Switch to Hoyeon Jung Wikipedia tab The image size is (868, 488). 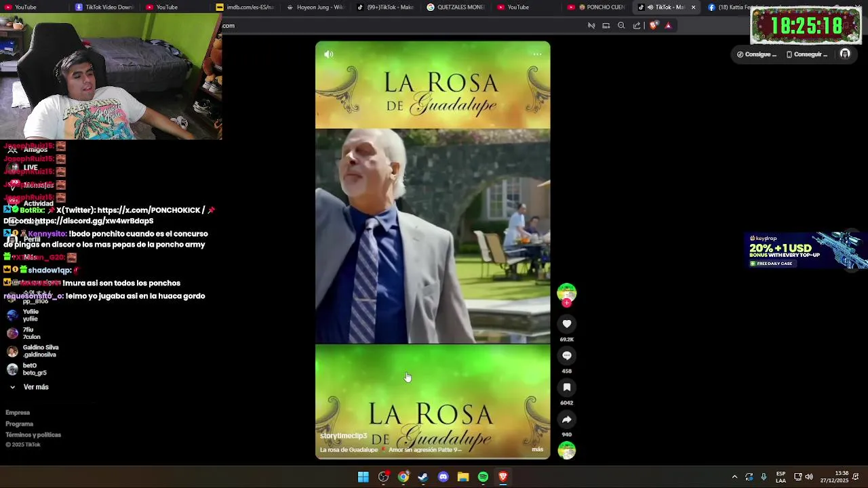point(316,7)
